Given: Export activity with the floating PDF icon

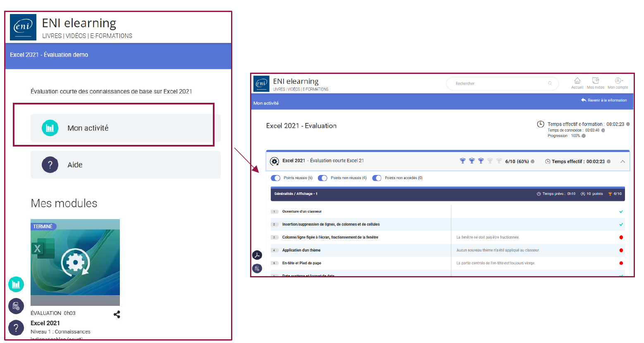Looking at the screenshot, I should [257, 255].
